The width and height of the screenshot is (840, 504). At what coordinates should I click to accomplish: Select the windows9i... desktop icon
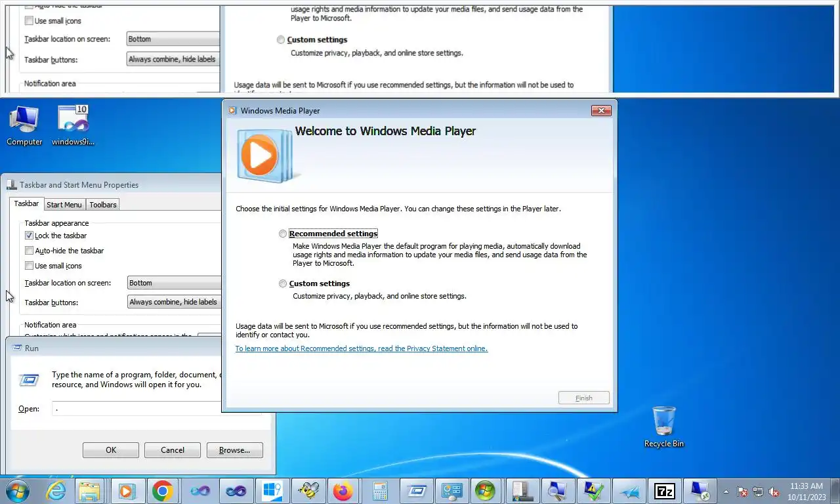point(73,125)
